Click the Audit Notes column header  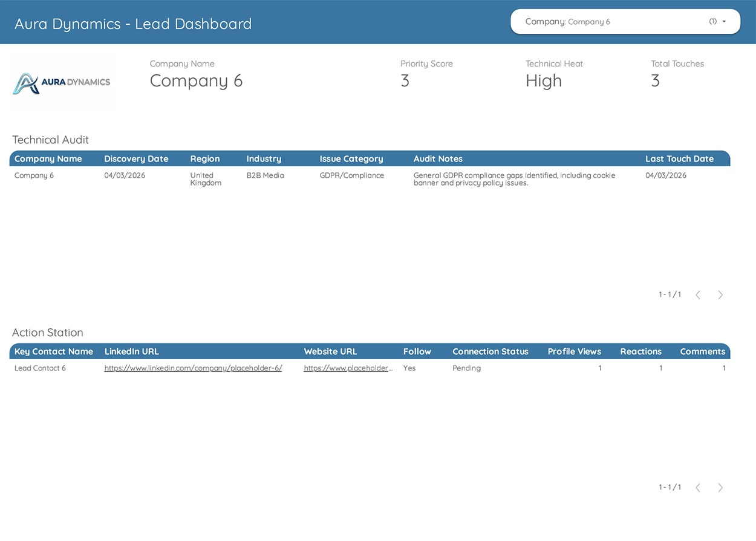pyautogui.click(x=438, y=159)
